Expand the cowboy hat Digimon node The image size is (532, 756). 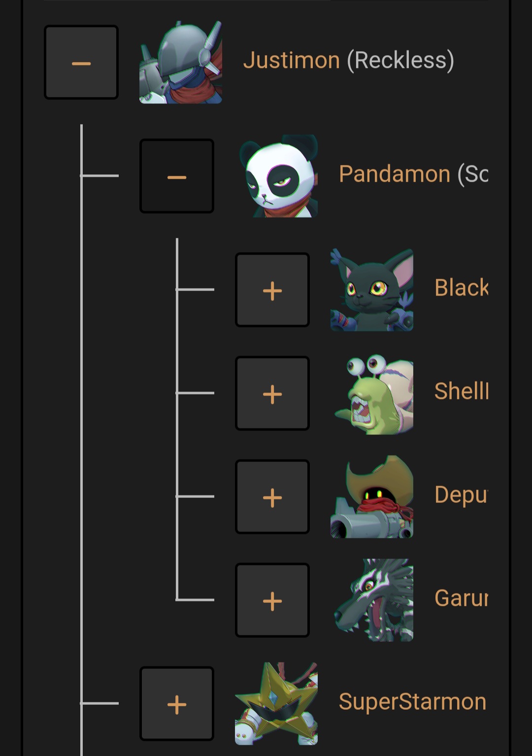(x=272, y=497)
